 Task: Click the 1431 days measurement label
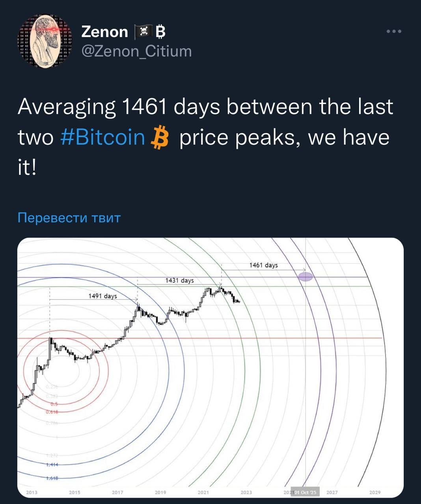coord(179,280)
